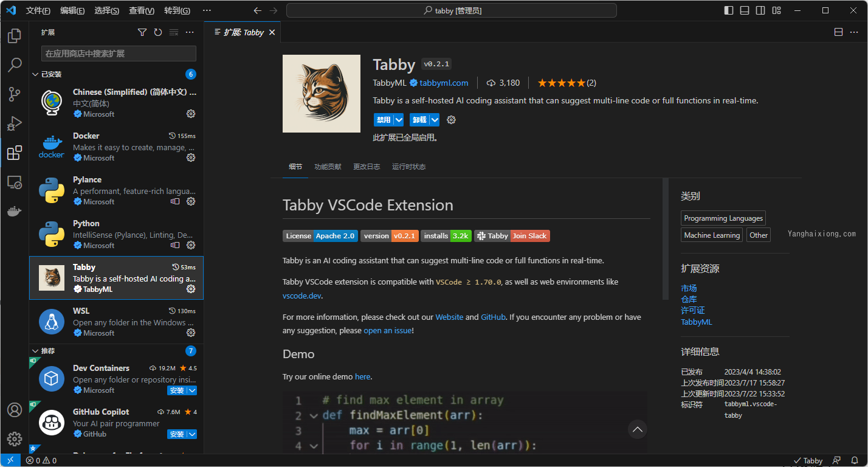
Task: Open the Manage gear in activity bar
Action: coord(15,438)
